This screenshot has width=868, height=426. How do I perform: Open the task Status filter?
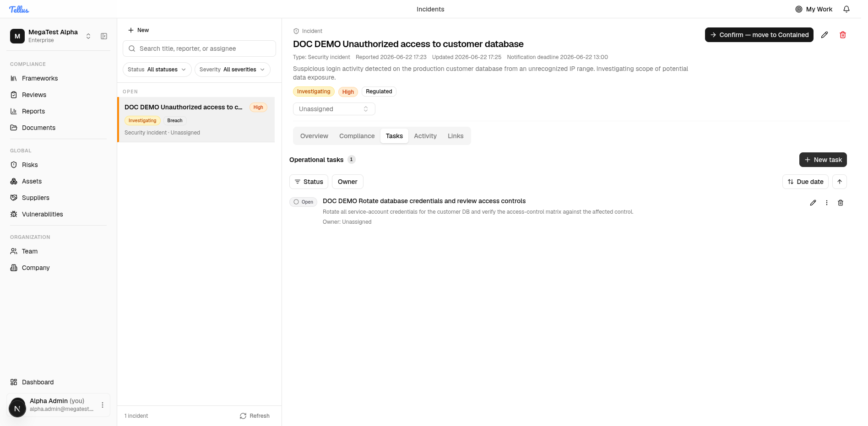pyautogui.click(x=309, y=182)
